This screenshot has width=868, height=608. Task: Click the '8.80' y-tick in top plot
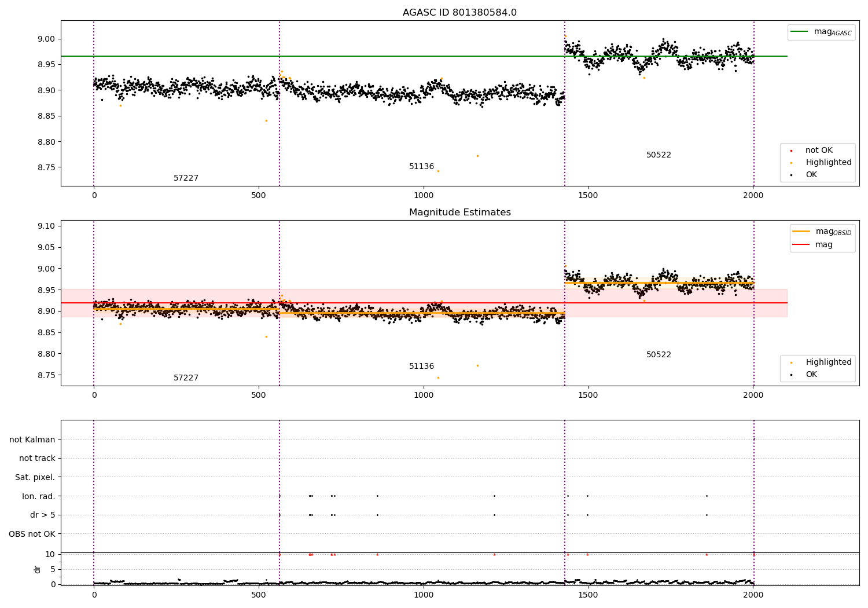(46, 142)
